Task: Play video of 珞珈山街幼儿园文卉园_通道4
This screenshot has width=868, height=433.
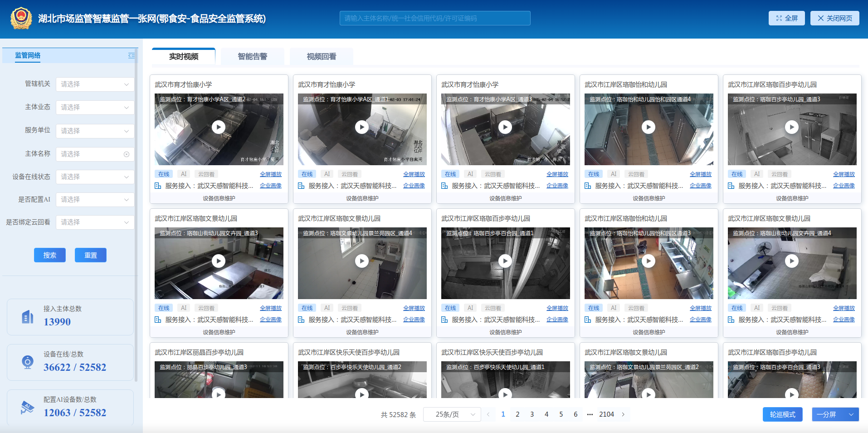Action: point(792,261)
